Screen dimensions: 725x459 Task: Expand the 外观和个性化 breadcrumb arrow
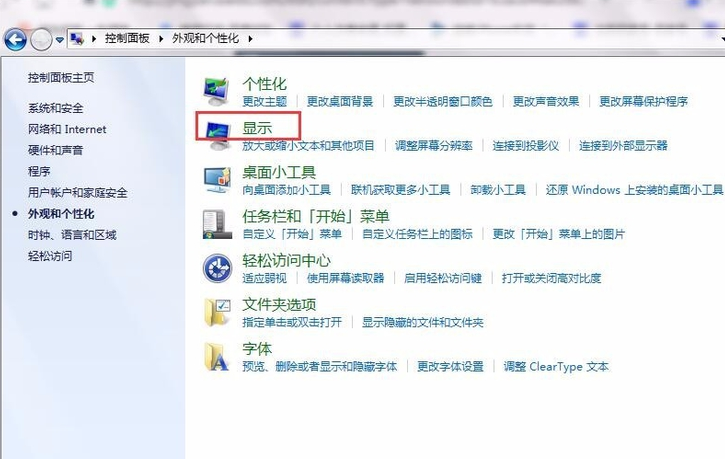coord(250,38)
